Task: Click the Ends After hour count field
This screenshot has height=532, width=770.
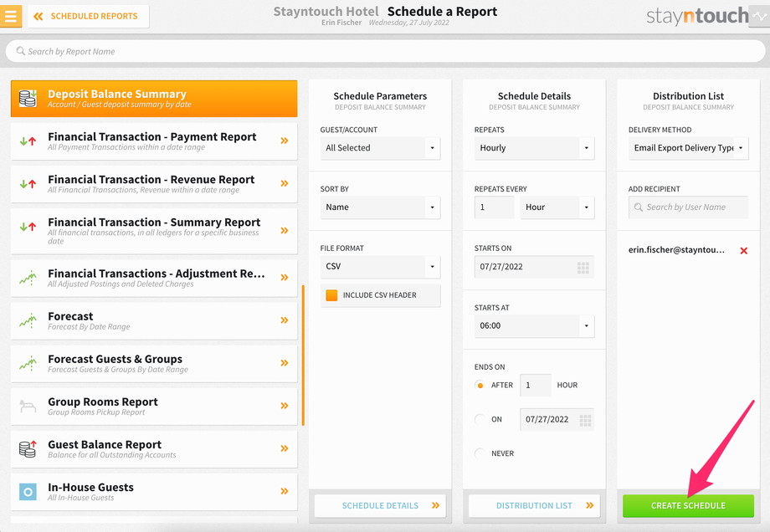Action: click(x=536, y=386)
